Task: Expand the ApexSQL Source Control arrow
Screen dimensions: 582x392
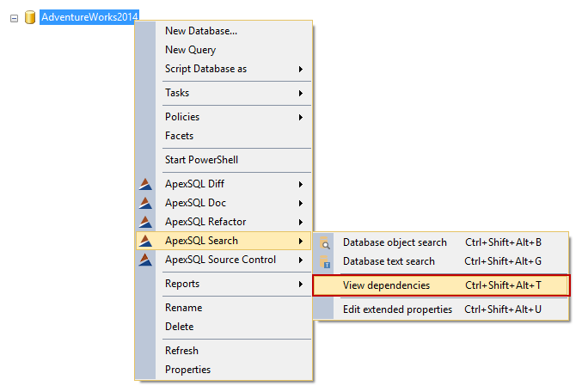Action: coord(301,260)
